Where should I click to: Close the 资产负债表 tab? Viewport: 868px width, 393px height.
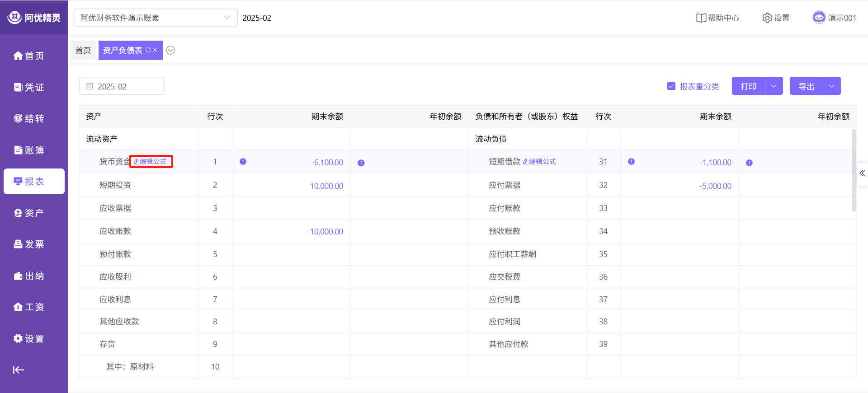tap(155, 50)
